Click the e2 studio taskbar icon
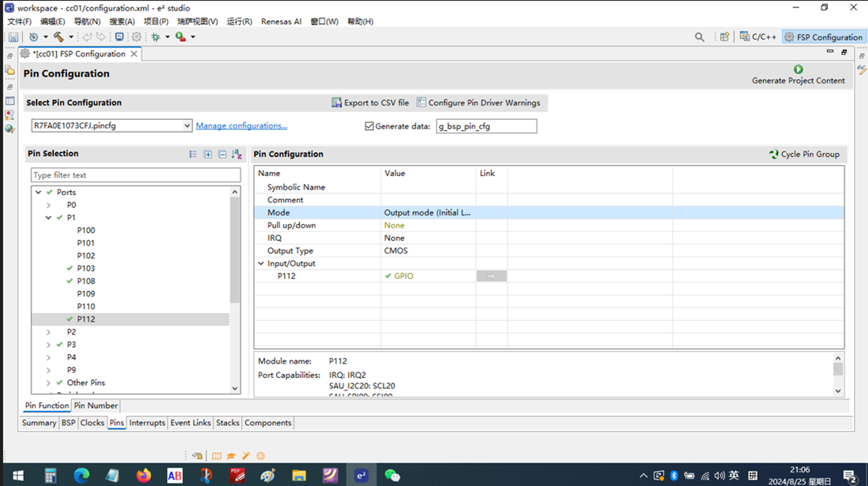This screenshot has height=486, width=868. pos(361,475)
